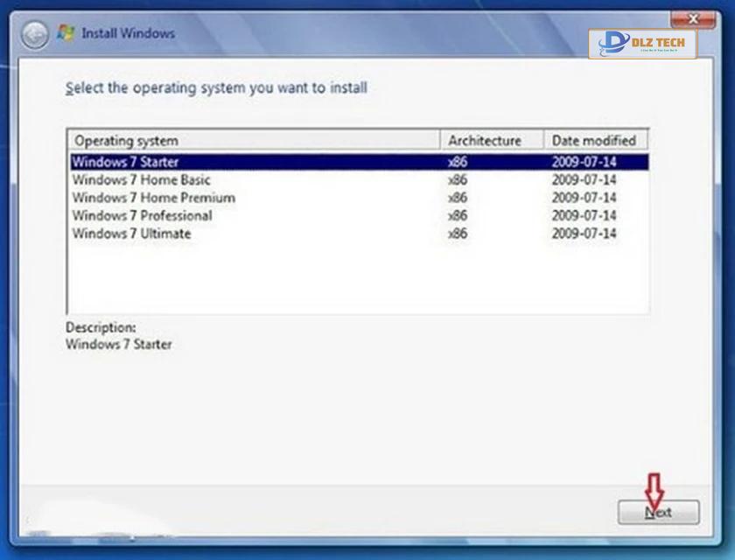Click the Next button
735x560 pixels.
(658, 512)
